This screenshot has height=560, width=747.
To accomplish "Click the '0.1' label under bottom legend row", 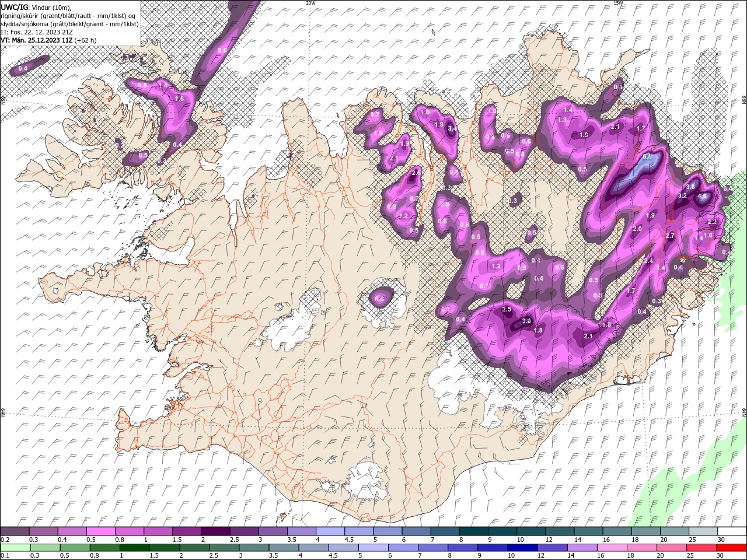I will tap(5, 555).
